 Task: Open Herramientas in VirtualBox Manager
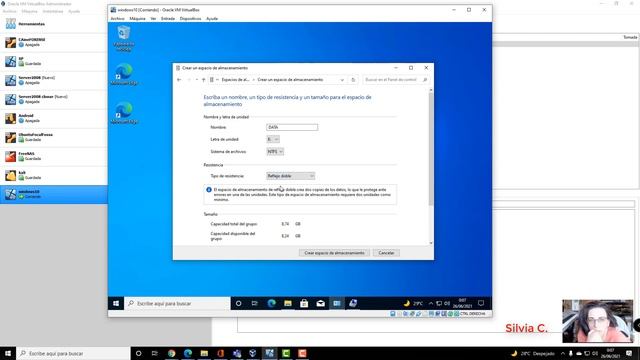[x=53, y=24]
